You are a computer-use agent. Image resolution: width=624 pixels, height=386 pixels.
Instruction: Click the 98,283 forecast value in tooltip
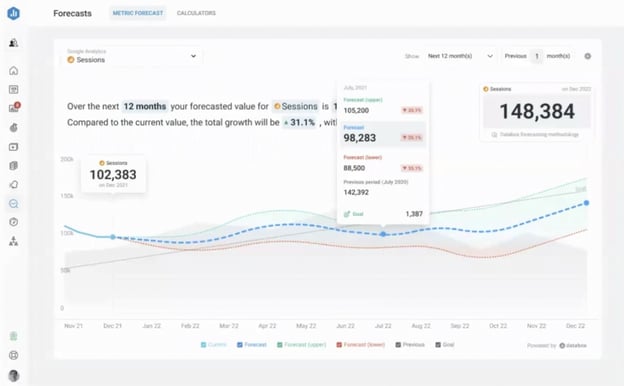tap(360, 138)
